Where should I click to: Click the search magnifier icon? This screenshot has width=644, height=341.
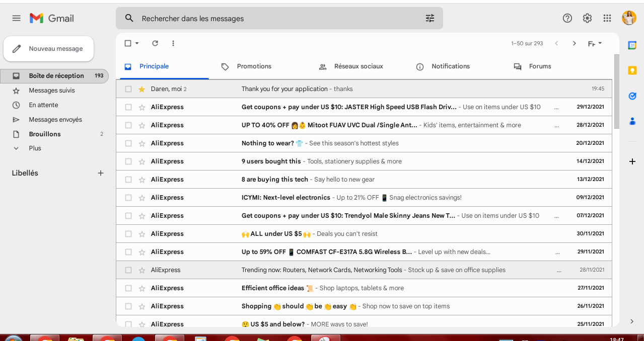[129, 18]
